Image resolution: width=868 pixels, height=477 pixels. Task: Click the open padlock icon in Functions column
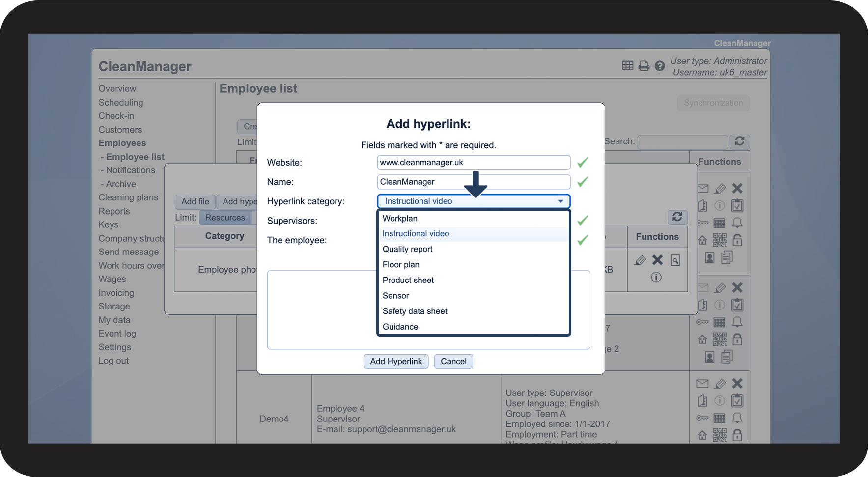pos(737,240)
